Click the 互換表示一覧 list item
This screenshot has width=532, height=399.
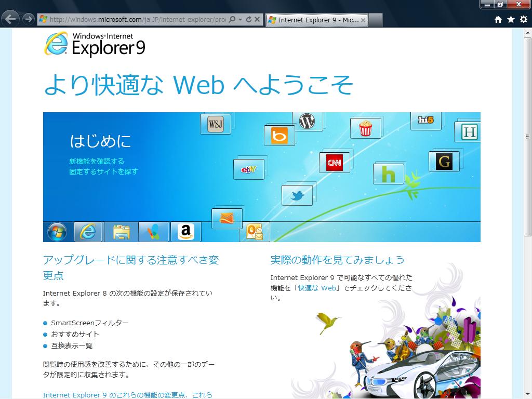[x=72, y=345]
